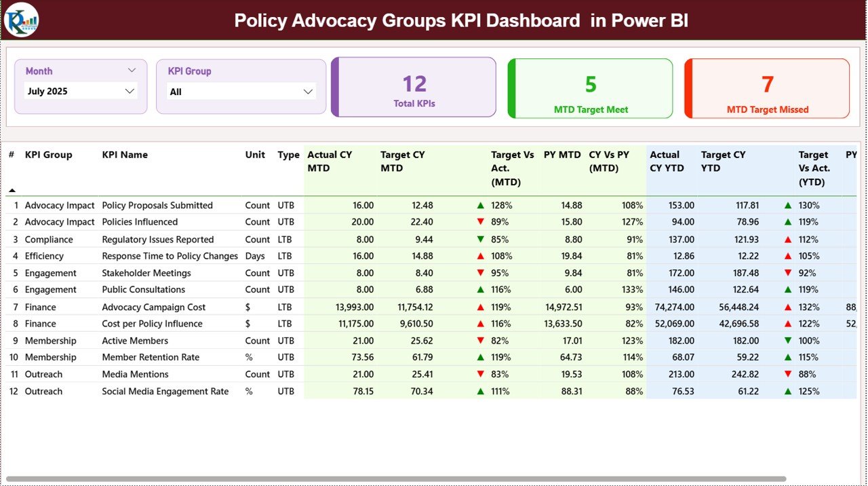868x486 pixels.
Task: Click YTD red down arrow for Stakeholder Meetings
Action: point(788,273)
